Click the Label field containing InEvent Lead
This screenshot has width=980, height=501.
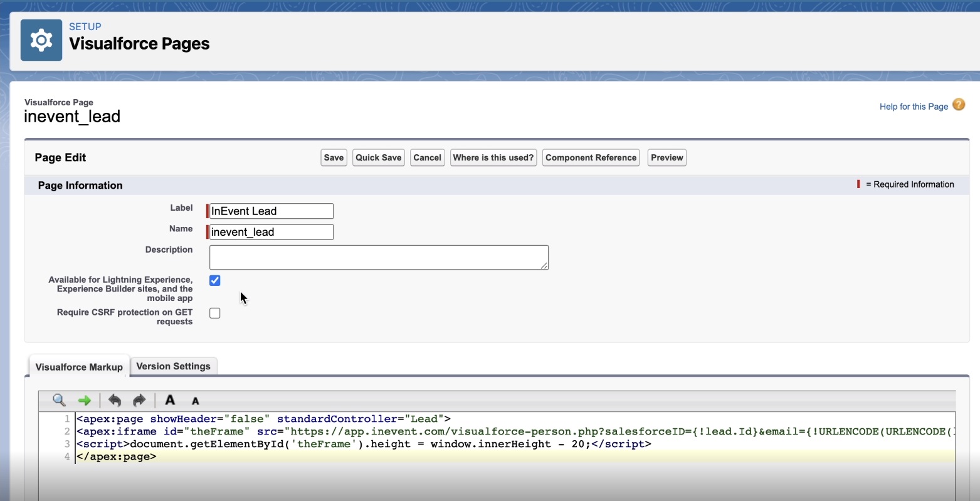point(271,211)
